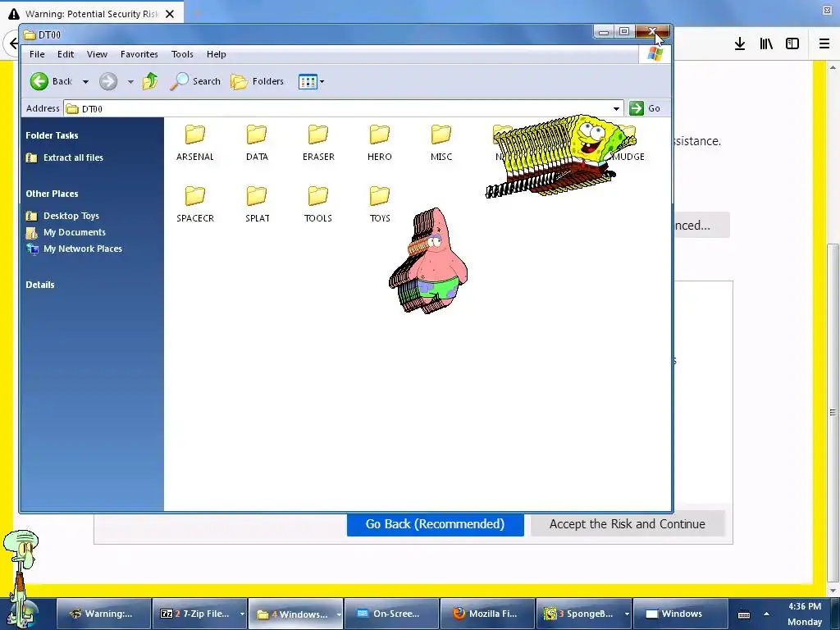Click the grey Forward arrow icon
The height and width of the screenshot is (630, 840).
(x=108, y=81)
